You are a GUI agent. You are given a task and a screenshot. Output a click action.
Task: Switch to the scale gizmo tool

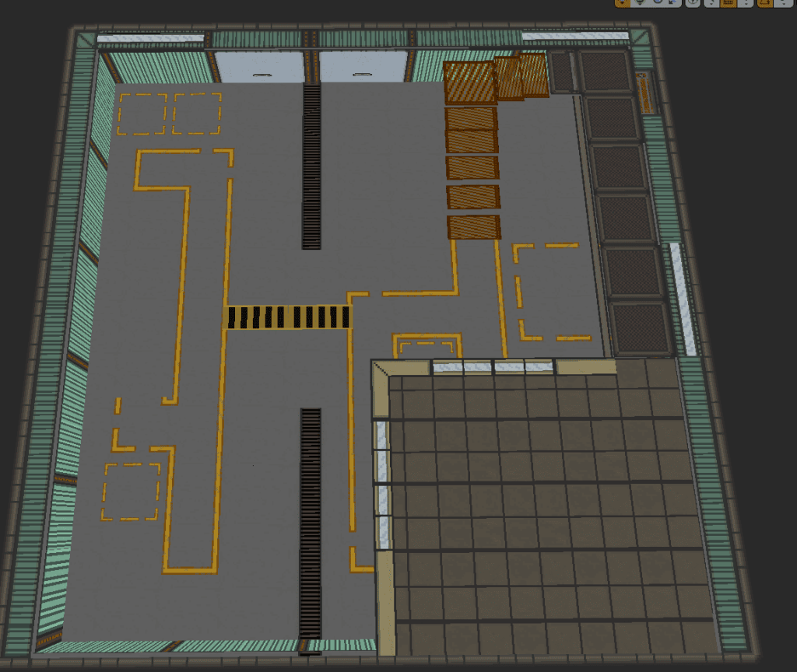673,2
